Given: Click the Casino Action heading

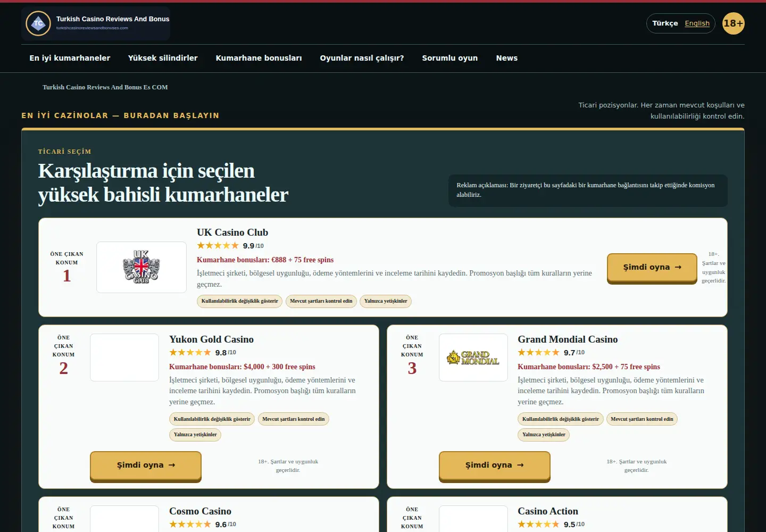Looking at the screenshot, I should coord(548,511).
